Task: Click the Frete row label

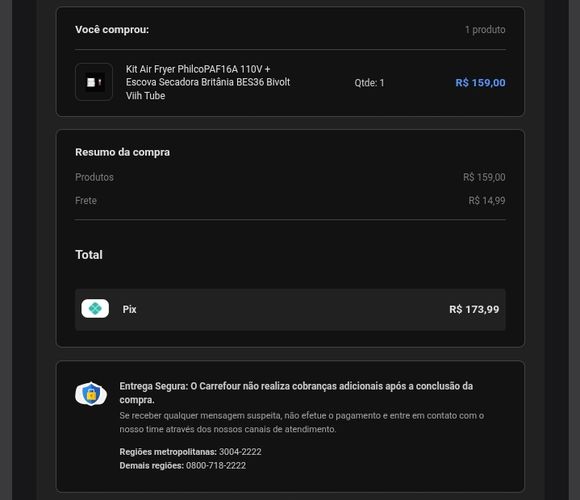Action: pos(86,200)
